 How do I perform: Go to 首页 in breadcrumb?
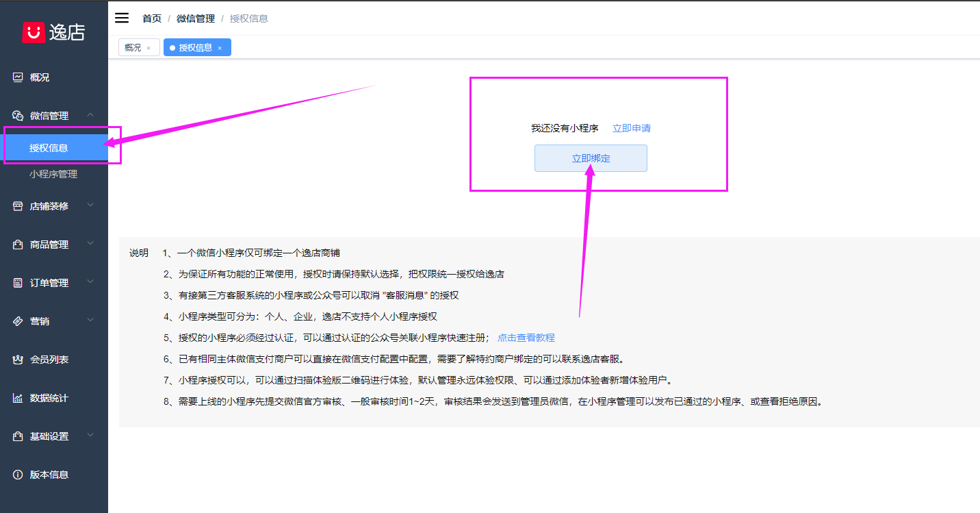click(x=152, y=18)
